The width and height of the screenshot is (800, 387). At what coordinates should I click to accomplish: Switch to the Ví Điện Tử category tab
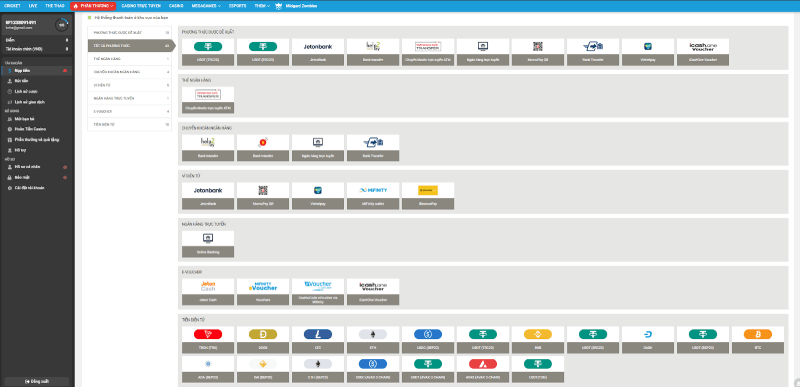tap(129, 85)
